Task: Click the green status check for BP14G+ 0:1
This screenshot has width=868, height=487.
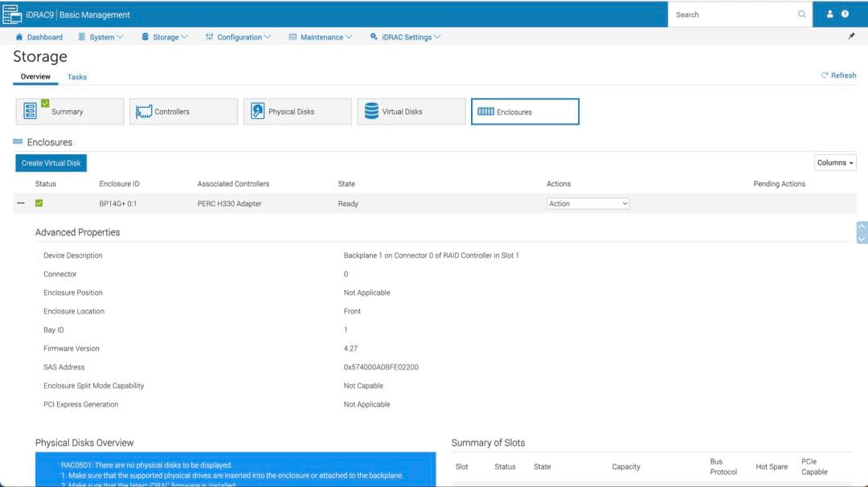Action: pyautogui.click(x=39, y=203)
